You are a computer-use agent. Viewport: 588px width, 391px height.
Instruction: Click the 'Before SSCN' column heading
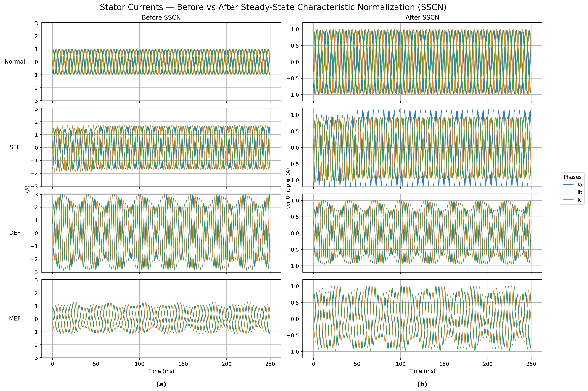[161, 18]
